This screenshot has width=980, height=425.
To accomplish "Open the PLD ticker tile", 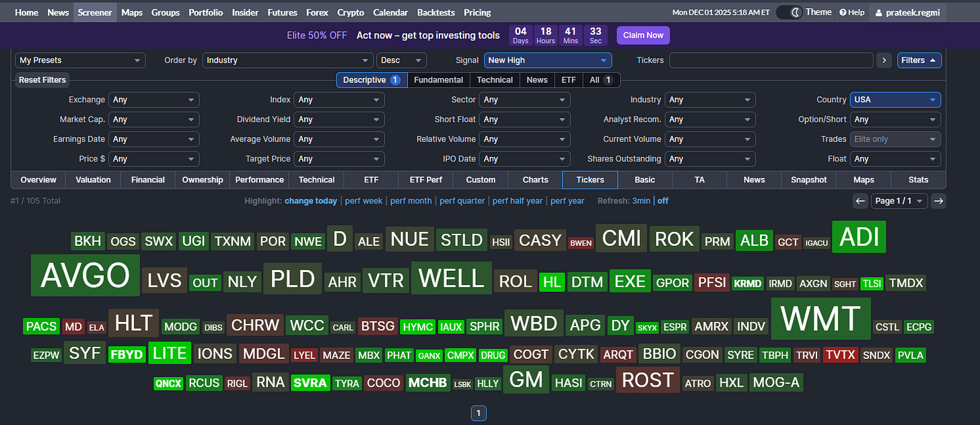I will pyautogui.click(x=292, y=279).
